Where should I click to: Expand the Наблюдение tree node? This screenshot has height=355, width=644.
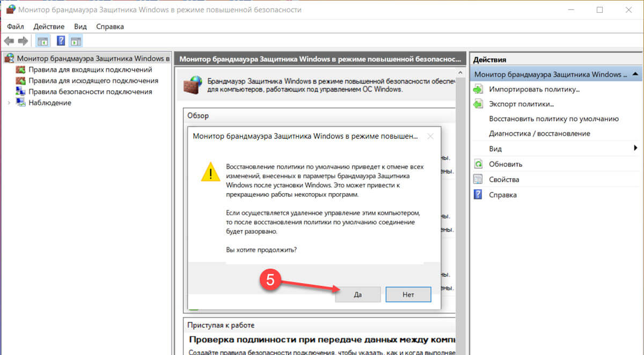(x=9, y=102)
